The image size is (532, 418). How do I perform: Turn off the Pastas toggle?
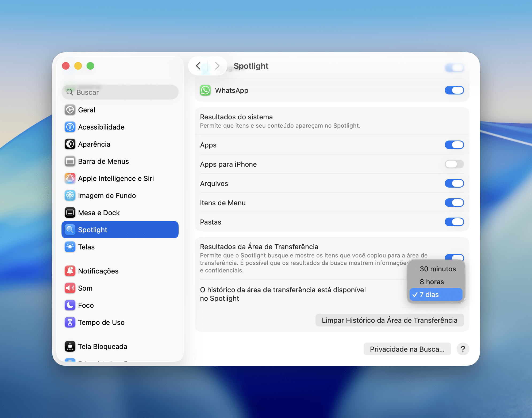point(454,222)
